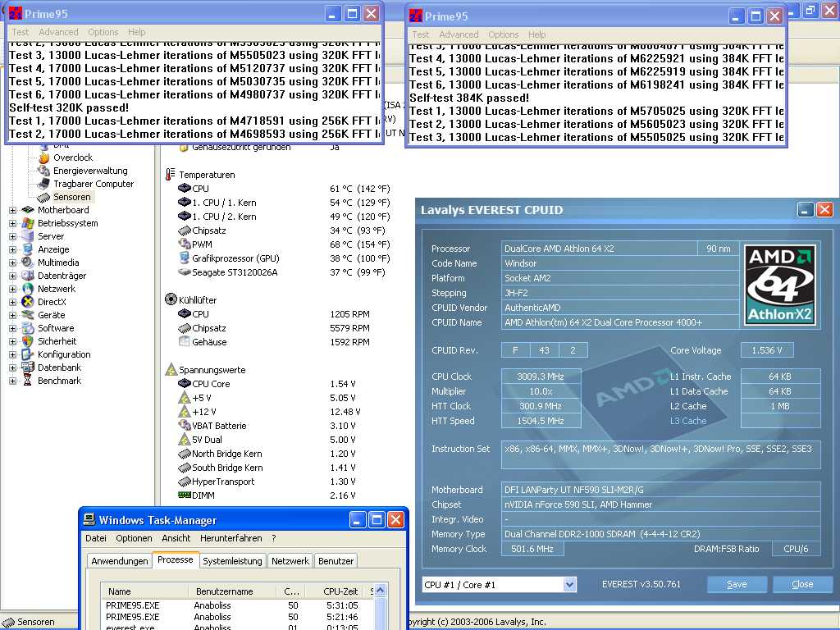Click the Software category icon
The image size is (840, 630).
click(x=28, y=328)
